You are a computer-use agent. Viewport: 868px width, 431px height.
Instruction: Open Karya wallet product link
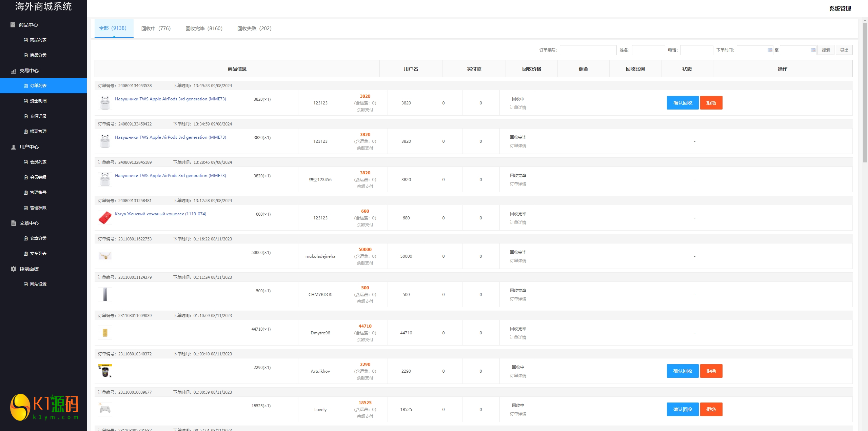click(160, 214)
